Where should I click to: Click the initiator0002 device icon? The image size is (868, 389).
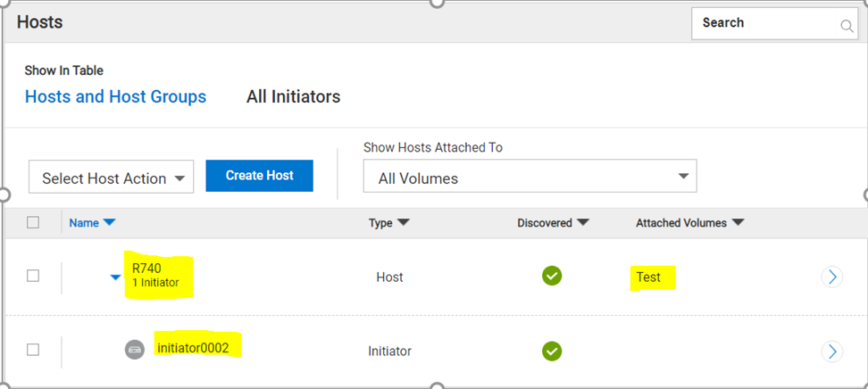tap(134, 351)
